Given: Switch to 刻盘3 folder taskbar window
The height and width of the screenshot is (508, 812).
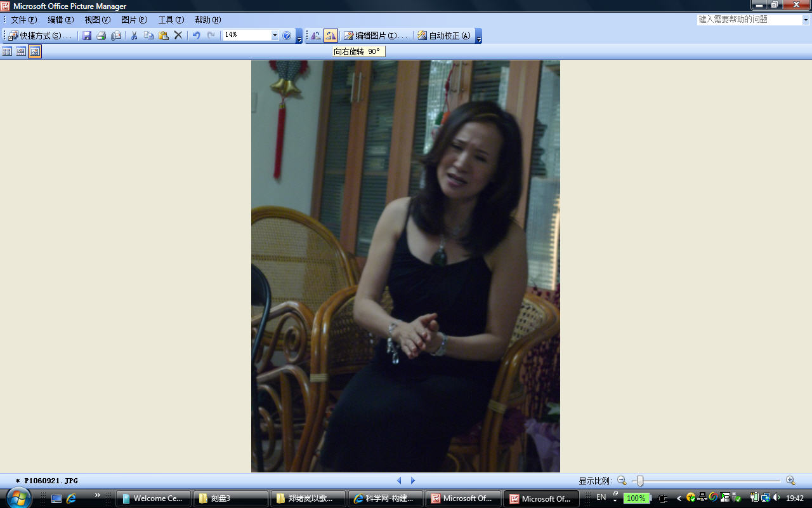Looking at the screenshot, I should (x=230, y=498).
